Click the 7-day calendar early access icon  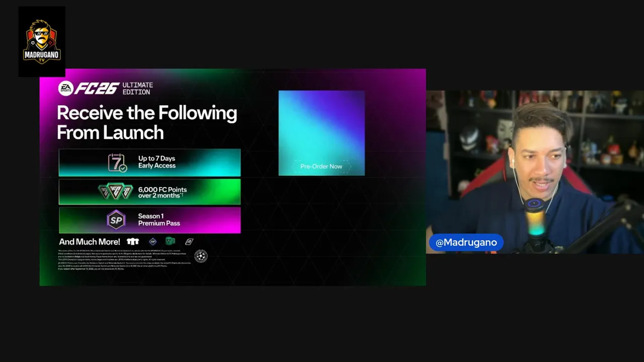pos(117,162)
